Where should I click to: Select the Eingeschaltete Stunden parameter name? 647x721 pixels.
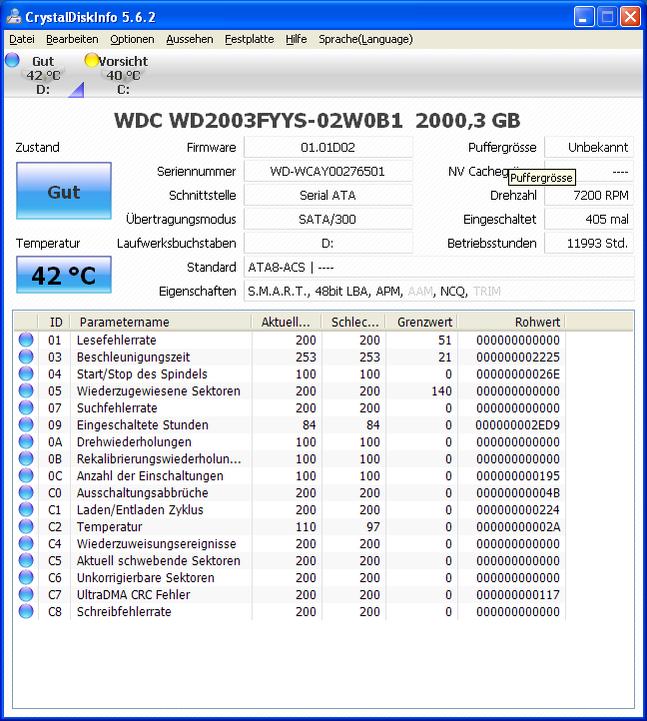tap(142, 425)
